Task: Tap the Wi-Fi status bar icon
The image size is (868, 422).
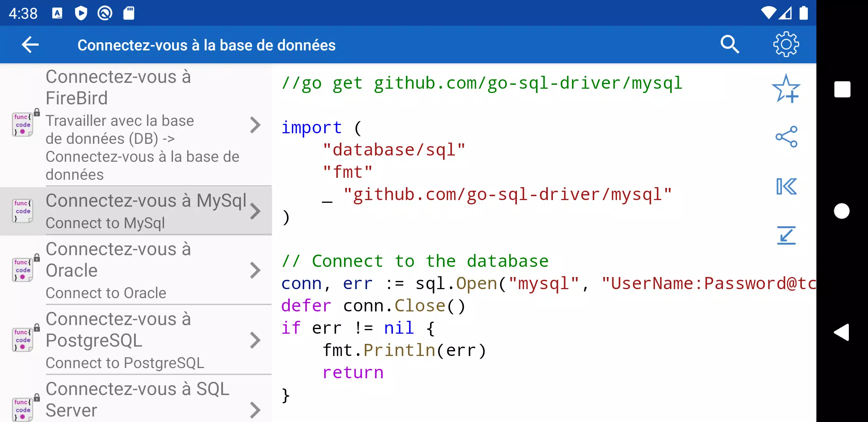Action: tap(768, 13)
